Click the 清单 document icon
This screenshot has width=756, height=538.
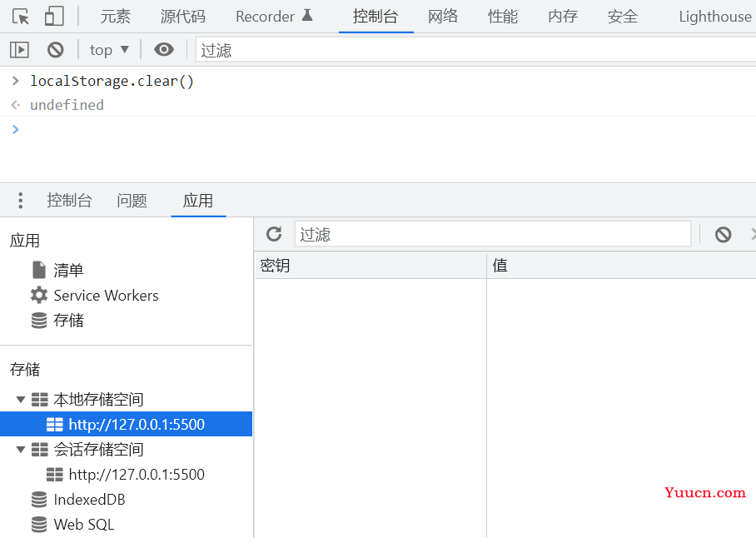[39, 270]
